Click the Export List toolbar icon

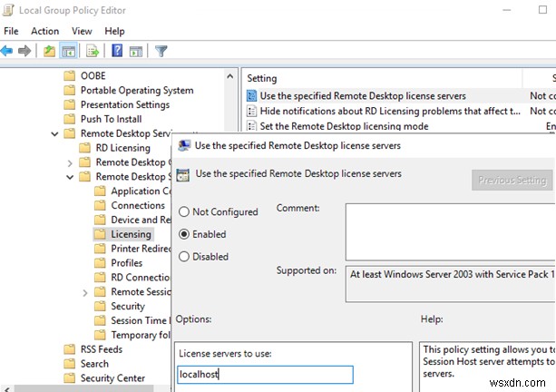click(x=93, y=51)
